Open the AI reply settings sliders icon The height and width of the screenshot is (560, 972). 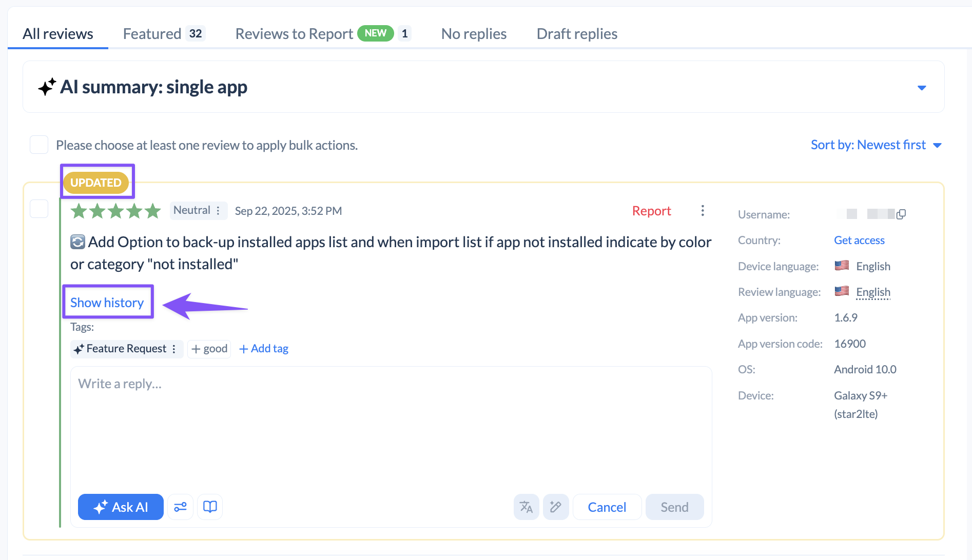[x=180, y=507]
